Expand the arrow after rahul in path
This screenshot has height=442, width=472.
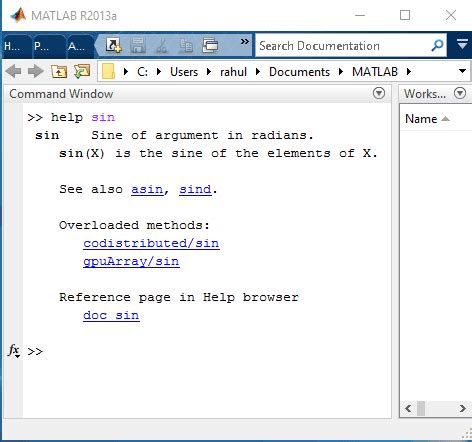pyautogui.click(x=257, y=71)
